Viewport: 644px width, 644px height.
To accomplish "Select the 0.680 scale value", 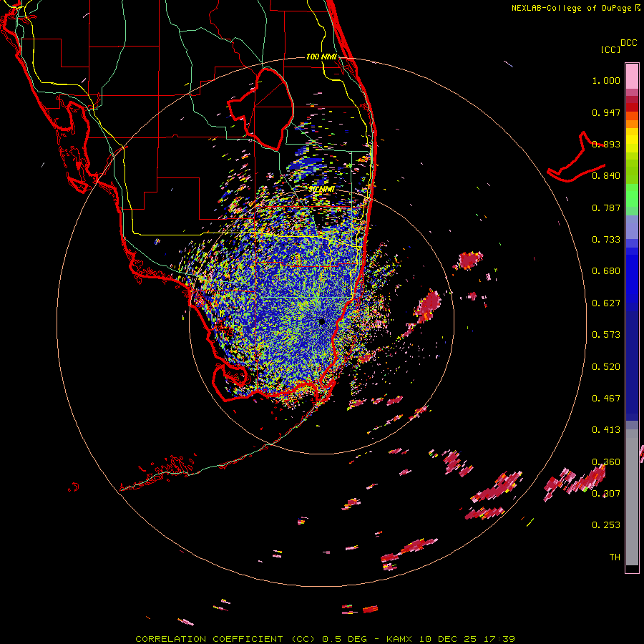I will [x=606, y=271].
